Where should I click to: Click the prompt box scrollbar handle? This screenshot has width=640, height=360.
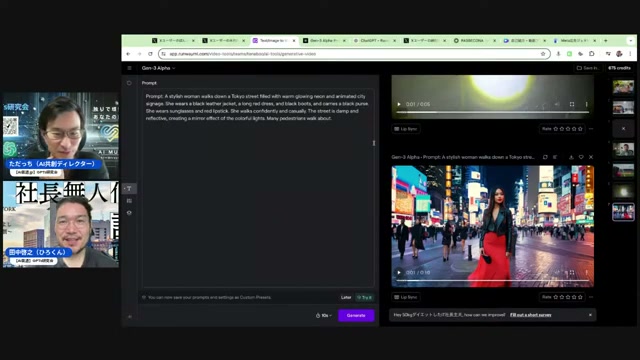coord(373,143)
